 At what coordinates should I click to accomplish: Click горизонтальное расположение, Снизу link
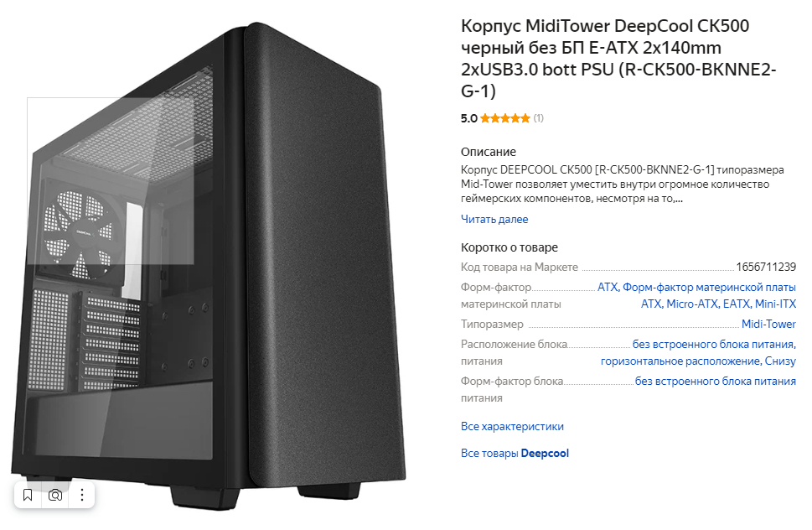[698, 361]
